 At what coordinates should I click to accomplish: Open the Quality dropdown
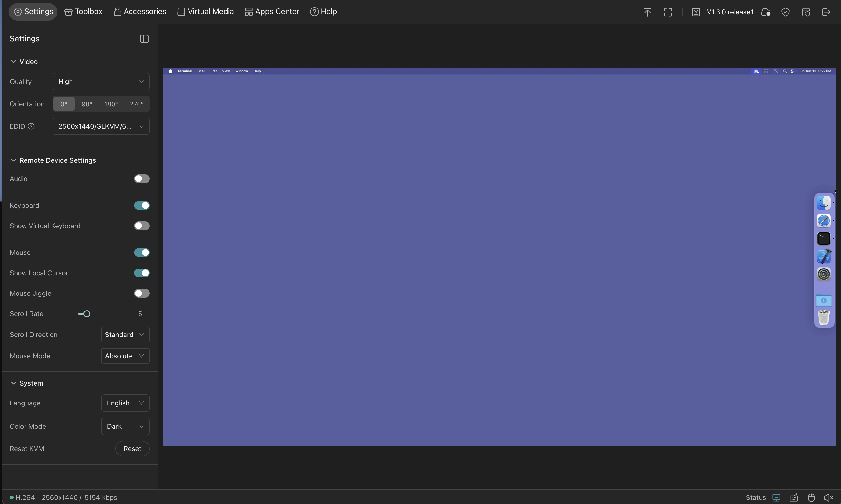pyautogui.click(x=101, y=82)
